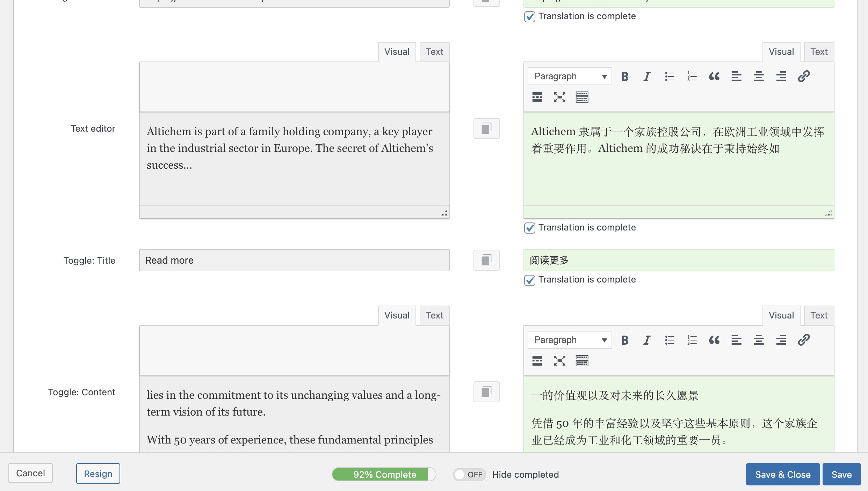Uncheck Translation is complete under Toggle Title

click(530, 280)
